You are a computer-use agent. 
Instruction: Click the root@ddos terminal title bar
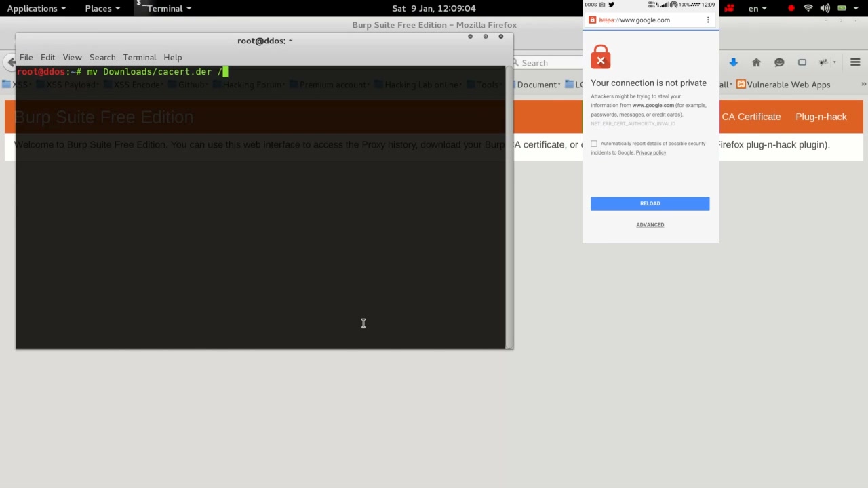point(264,41)
